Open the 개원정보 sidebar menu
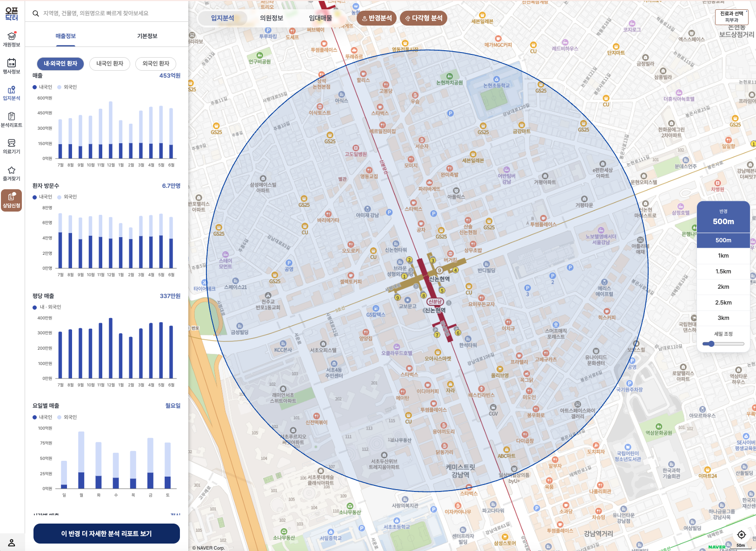Image resolution: width=756 pixels, height=551 pixels. click(12, 39)
